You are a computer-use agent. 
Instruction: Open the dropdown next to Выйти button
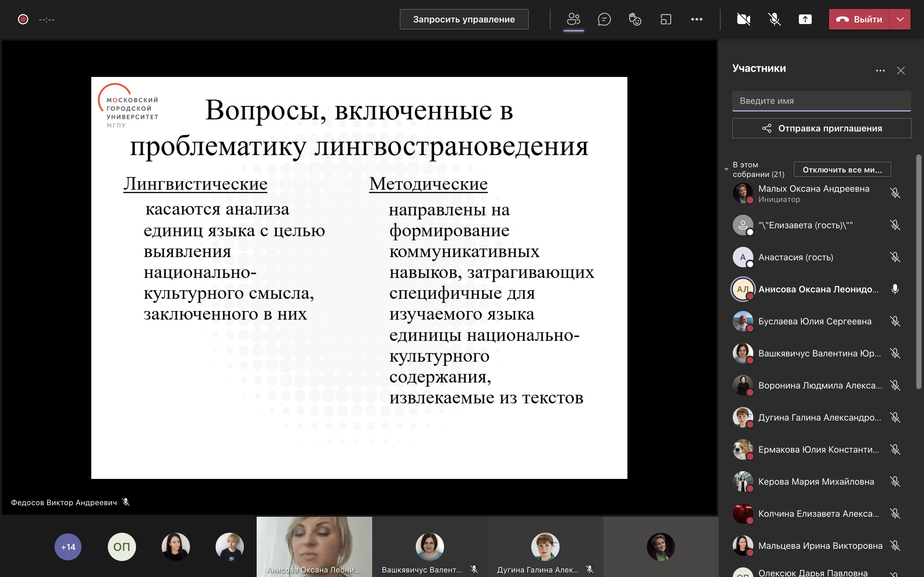click(x=900, y=19)
